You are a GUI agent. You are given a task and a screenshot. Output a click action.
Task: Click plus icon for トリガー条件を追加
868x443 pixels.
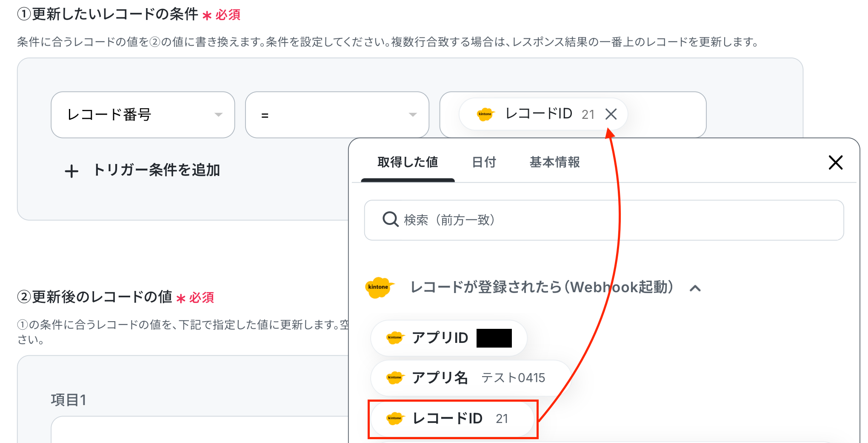(71, 171)
